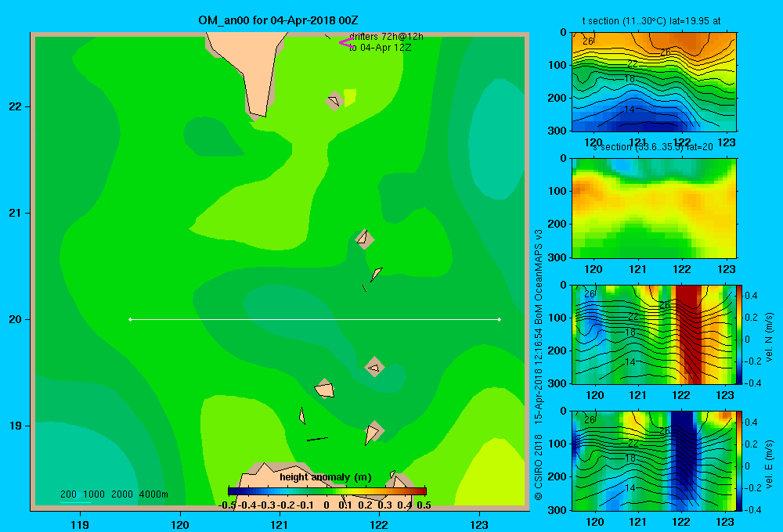Viewport: 783px width, 532px height.
Task: Click the 't section (11..30°C) lat=19.95' title
Action: [x=651, y=21]
